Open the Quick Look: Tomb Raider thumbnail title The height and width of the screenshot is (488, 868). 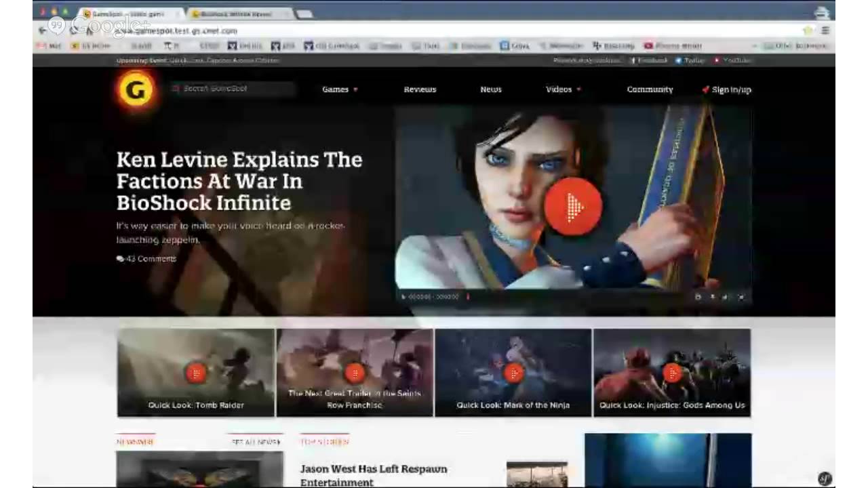[x=196, y=405]
